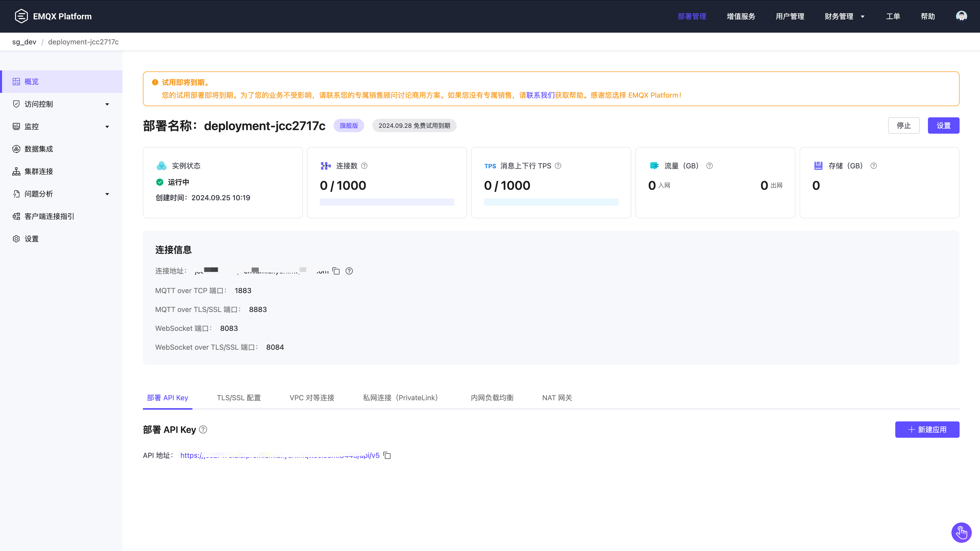The image size is (980, 551).
Task: Switch to the 部署 API Key tab
Action: tap(167, 398)
